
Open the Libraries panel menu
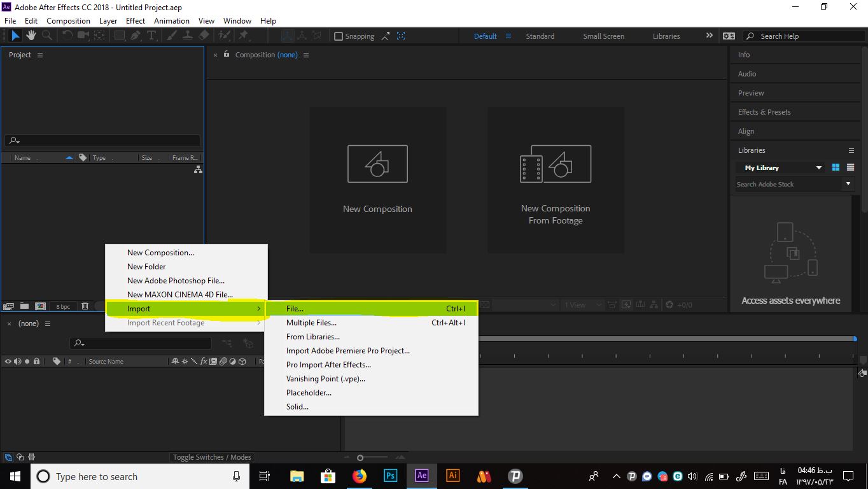851,150
